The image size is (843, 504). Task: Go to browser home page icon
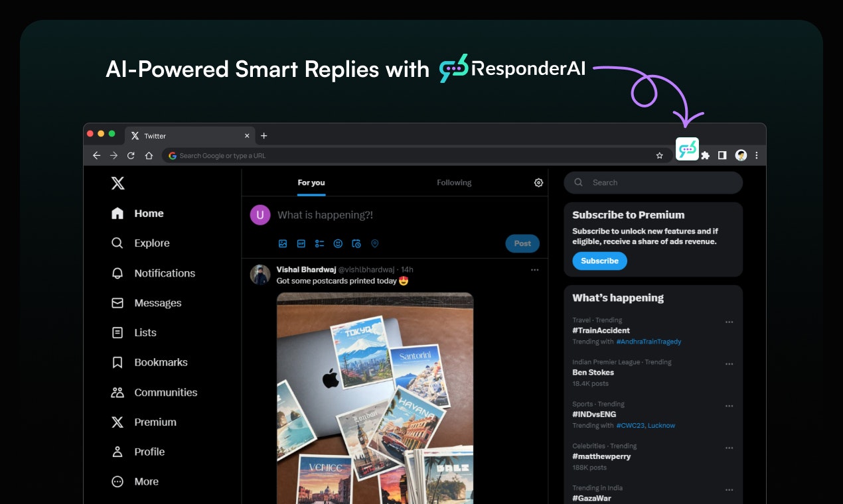[149, 155]
